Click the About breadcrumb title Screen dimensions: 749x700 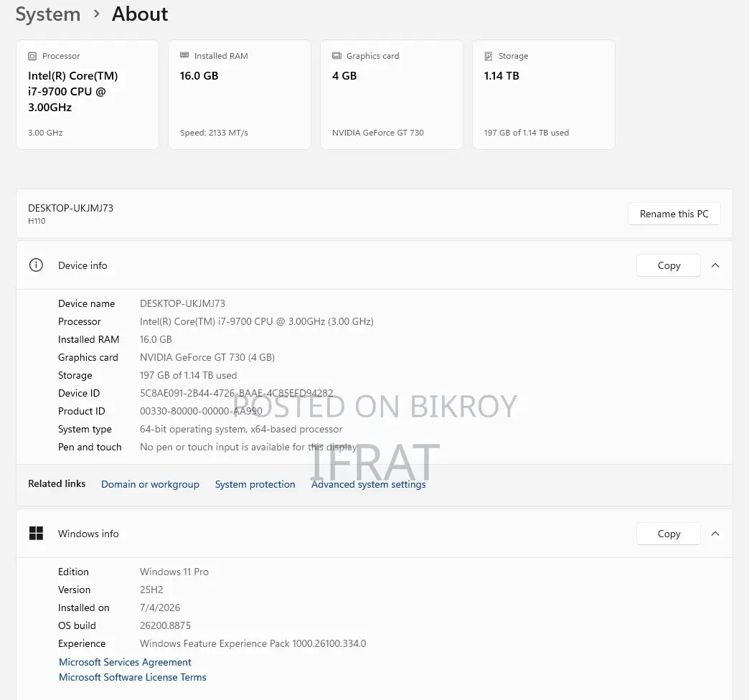[140, 14]
